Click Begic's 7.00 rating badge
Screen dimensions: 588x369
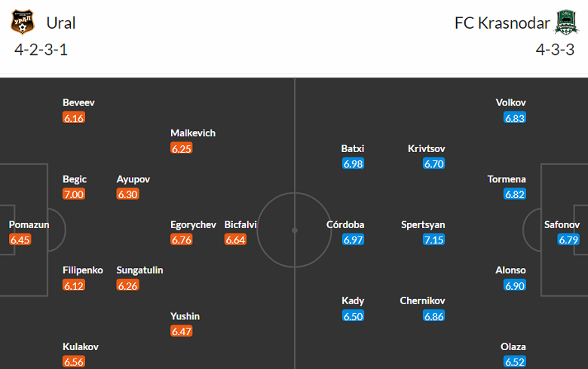pos(75,194)
